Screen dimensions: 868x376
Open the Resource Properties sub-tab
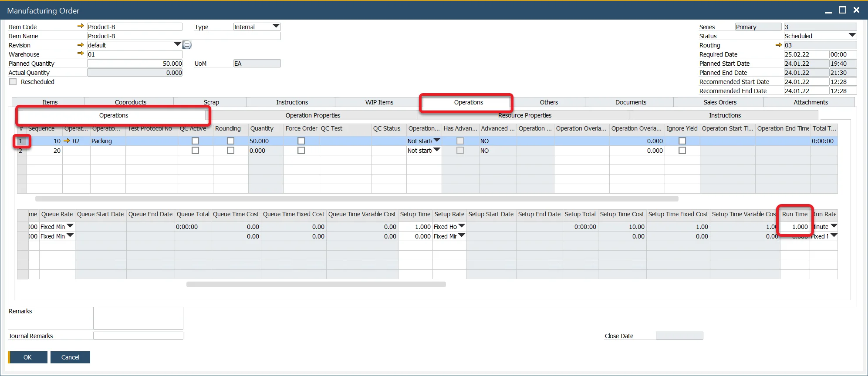524,115
